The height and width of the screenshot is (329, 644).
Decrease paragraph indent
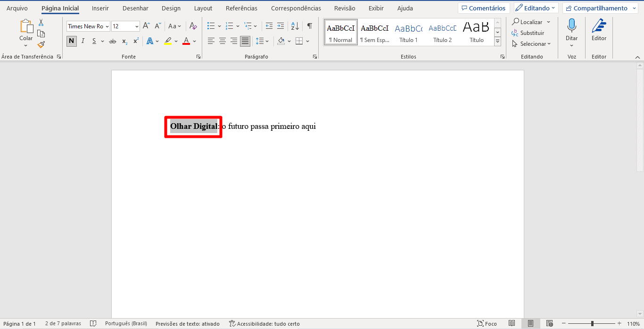click(269, 26)
